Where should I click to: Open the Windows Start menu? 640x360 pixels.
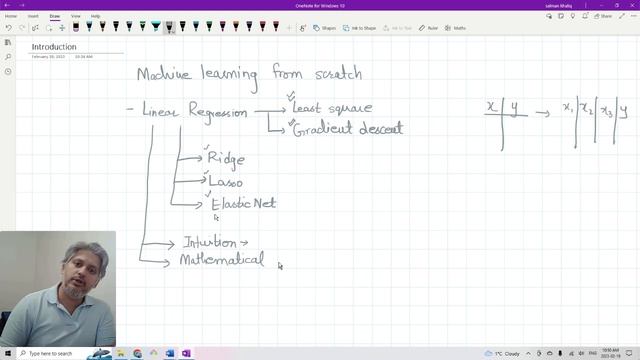8,353
